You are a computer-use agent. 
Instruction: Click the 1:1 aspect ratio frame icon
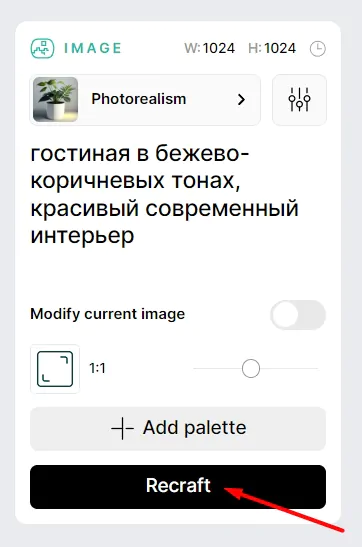55,369
